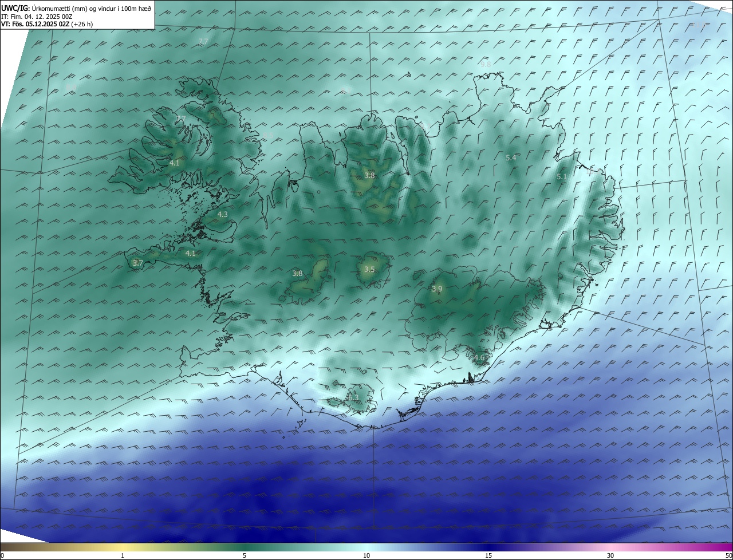Click the 15 tick on the color scale
Viewport: 733px width, 560px height.
488,555
